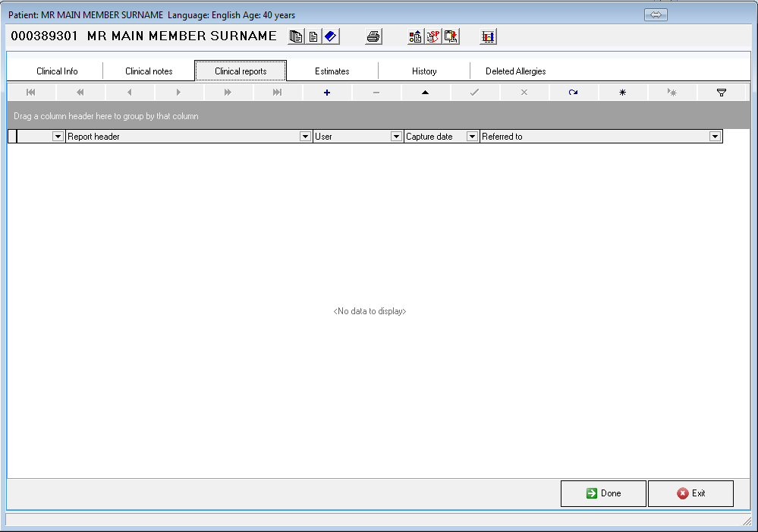
Task: Click the red SP script icon
Action: [433, 36]
